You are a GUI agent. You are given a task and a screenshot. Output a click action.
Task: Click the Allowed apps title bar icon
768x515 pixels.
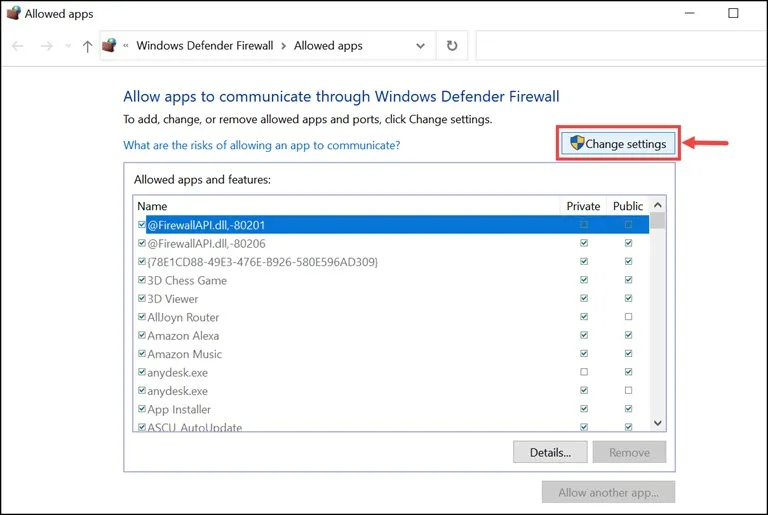tap(13, 13)
